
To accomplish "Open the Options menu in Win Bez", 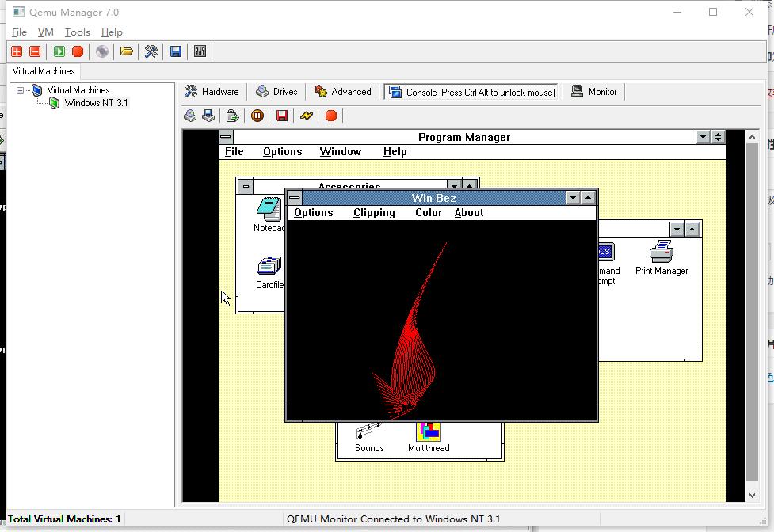I will [314, 212].
